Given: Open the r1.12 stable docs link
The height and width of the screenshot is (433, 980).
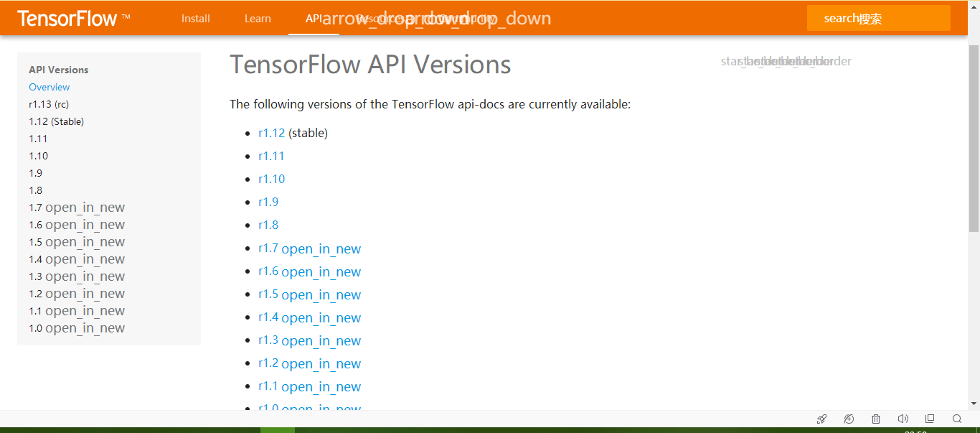Looking at the screenshot, I should pyautogui.click(x=272, y=133).
